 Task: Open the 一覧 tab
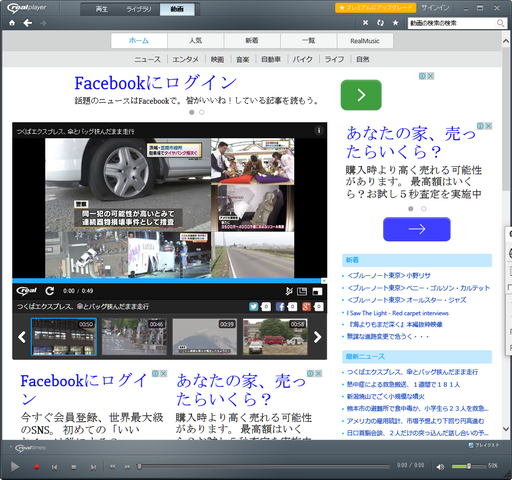[309, 41]
